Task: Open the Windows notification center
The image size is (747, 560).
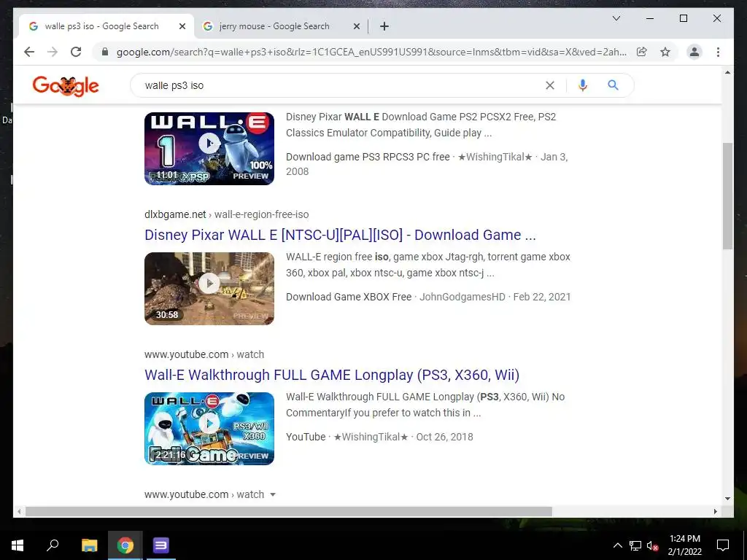Action: pyautogui.click(x=723, y=545)
